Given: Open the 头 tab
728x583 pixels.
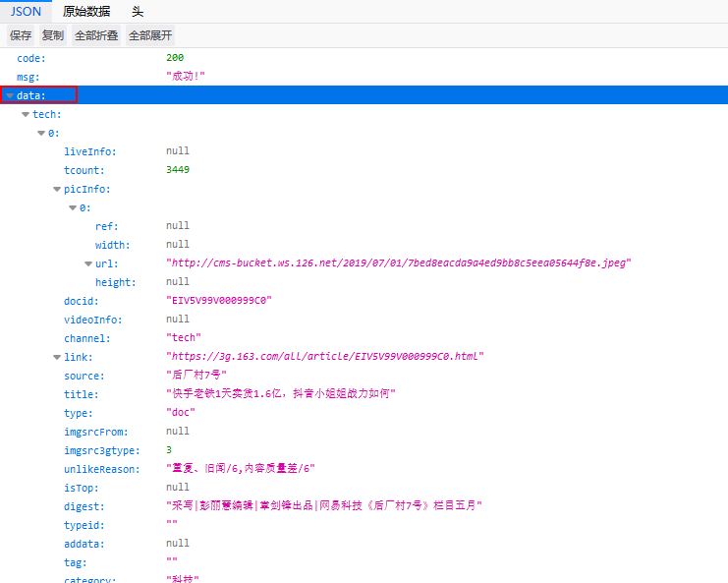Looking at the screenshot, I should [x=138, y=11].
